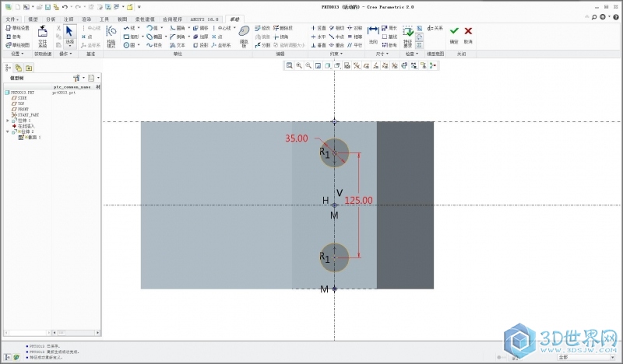
Task: Open the Dimension (尺寸) group dropdown
Action: click(x=382, y=54)
